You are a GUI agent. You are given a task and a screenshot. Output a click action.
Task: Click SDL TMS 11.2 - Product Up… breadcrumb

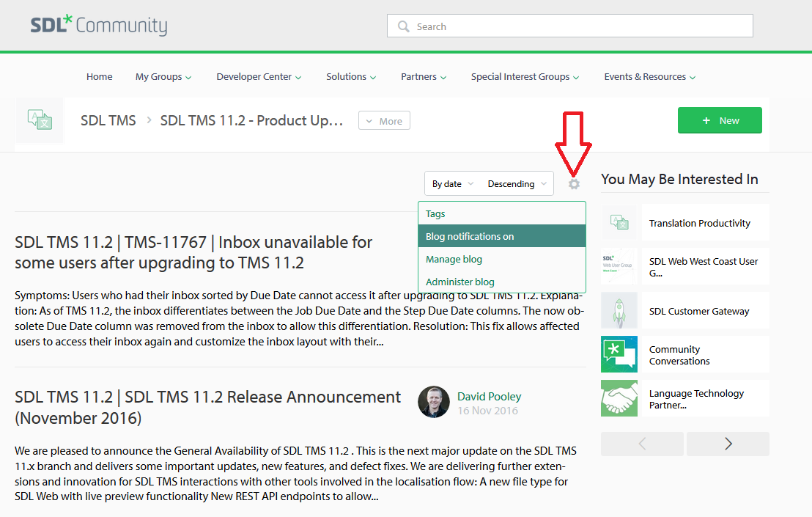tap(251, 120)
